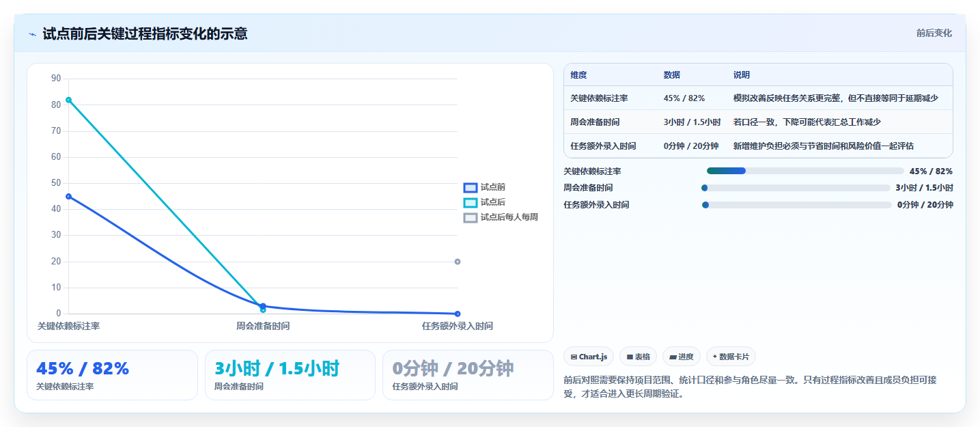
Task: Click the footer note starting 前后对照需要保持
Action: point(750,387)
